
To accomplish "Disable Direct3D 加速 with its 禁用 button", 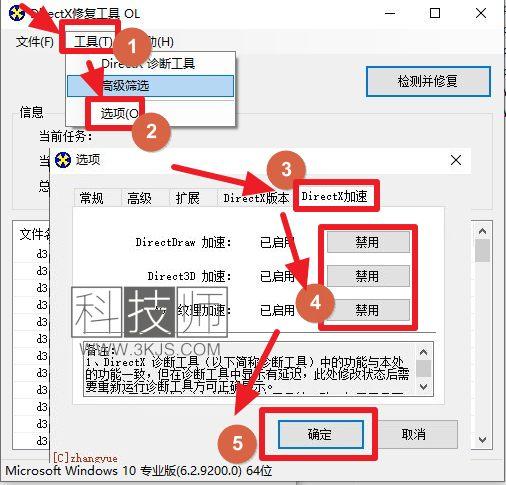I will coord(368,276).
